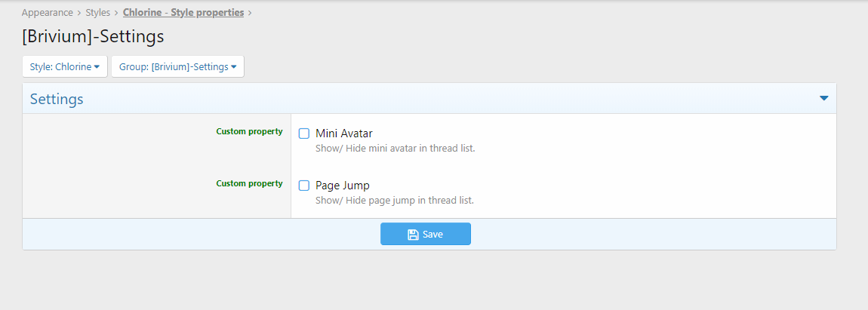Click the chevron after the Styles breadcrumb

[116, 13]
